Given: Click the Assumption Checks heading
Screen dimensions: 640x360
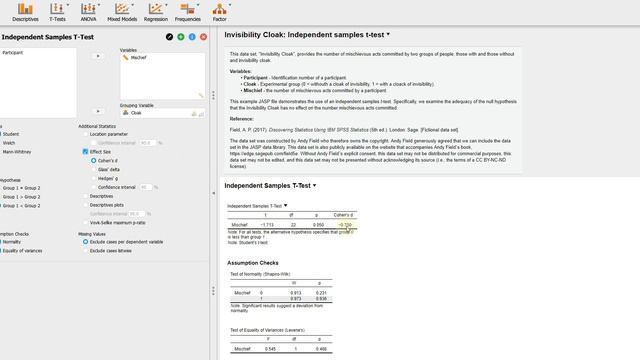Looking at the screenshot, I should pyautogui.click(x=253, y=263).
